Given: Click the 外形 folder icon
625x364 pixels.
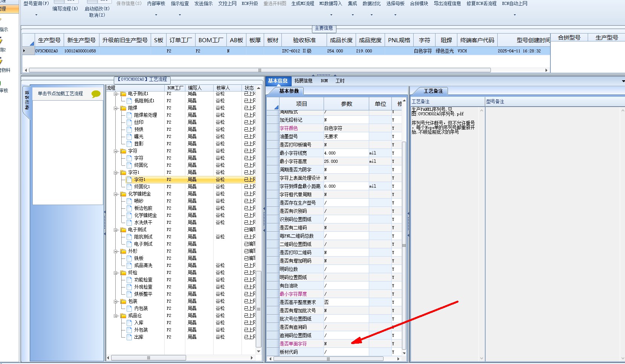Looking at the screenshot, I should tap(123, 251).
